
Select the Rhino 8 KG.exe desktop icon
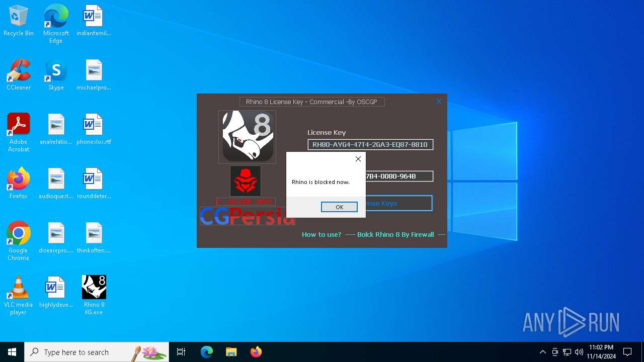[94, 296]
